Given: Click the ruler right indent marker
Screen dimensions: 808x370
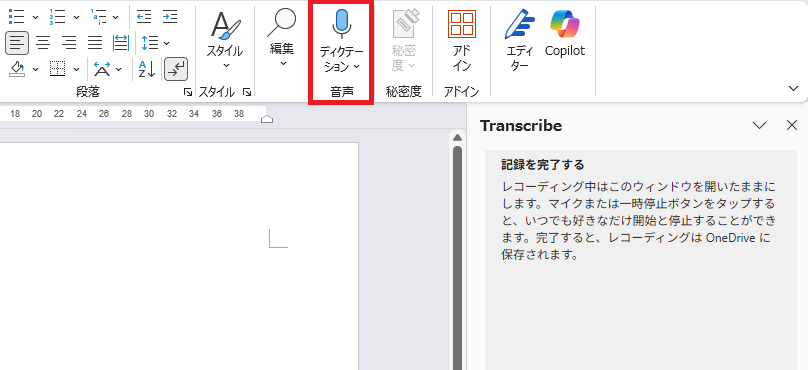Looking at the screenshot, I should coord(267,120).
